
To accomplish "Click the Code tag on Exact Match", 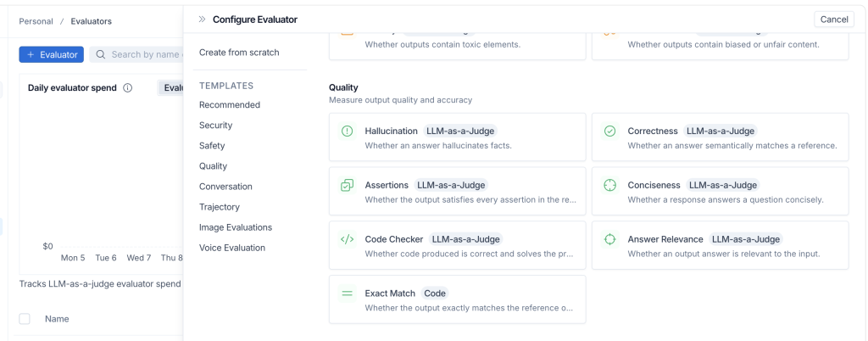I will 435,293.
